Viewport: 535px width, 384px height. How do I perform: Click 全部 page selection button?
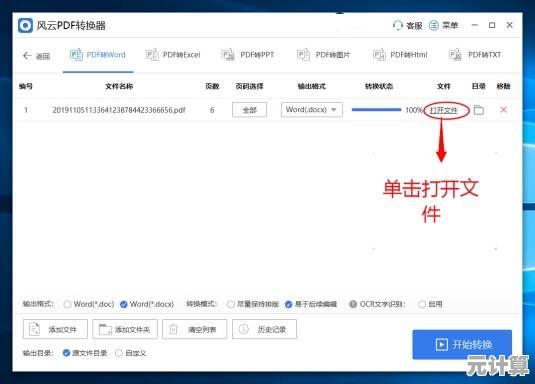pos(249,110)
